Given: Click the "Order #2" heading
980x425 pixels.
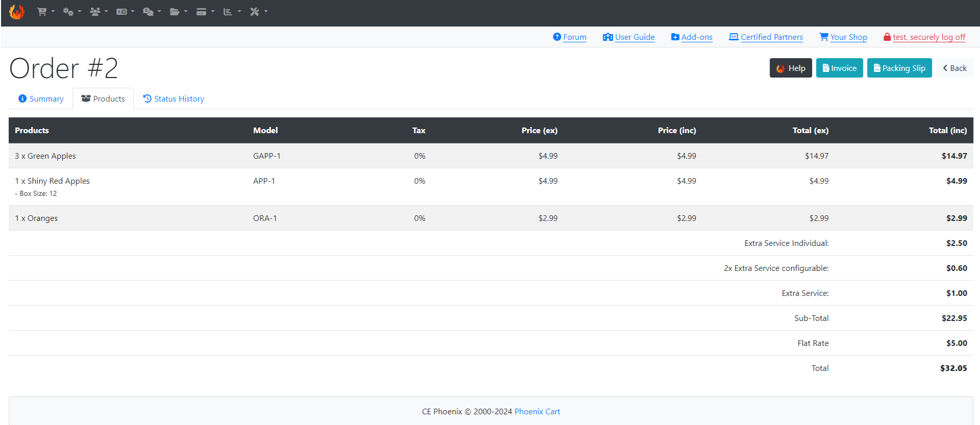Looking at the screenshot, I should [x=64, y=68].
